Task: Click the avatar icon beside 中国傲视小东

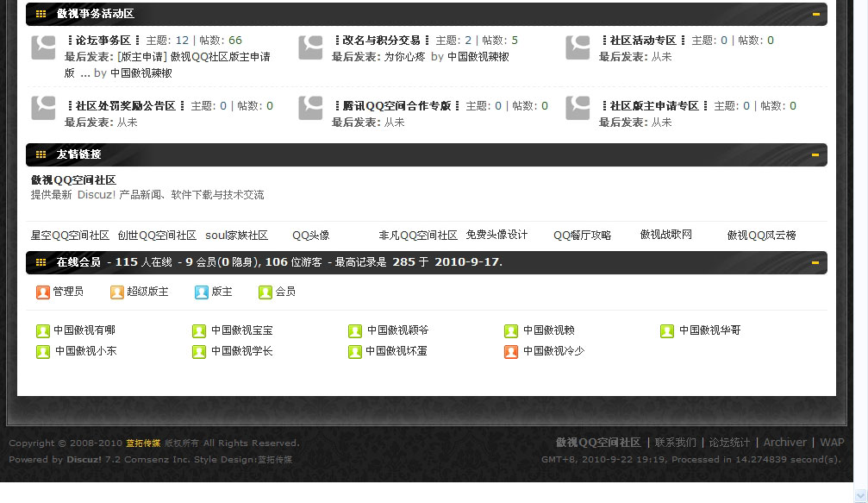Action: pos(42,352)
